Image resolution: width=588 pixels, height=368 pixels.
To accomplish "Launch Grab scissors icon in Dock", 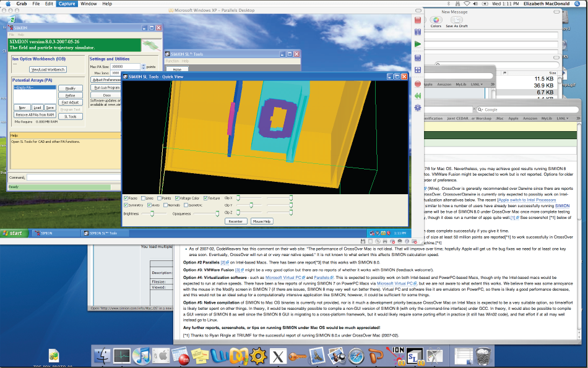I will (434, 356).
